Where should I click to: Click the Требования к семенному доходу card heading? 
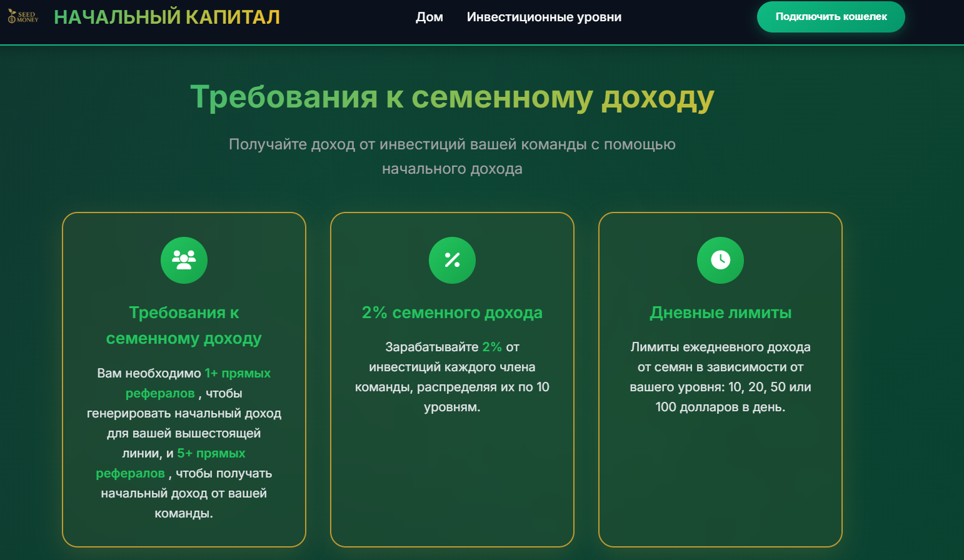[184, 326]
